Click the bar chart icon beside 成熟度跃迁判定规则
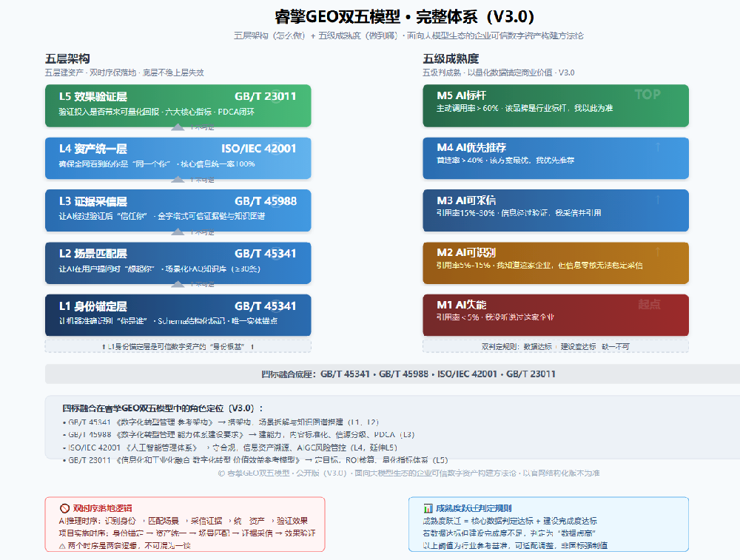 point(428,508)
